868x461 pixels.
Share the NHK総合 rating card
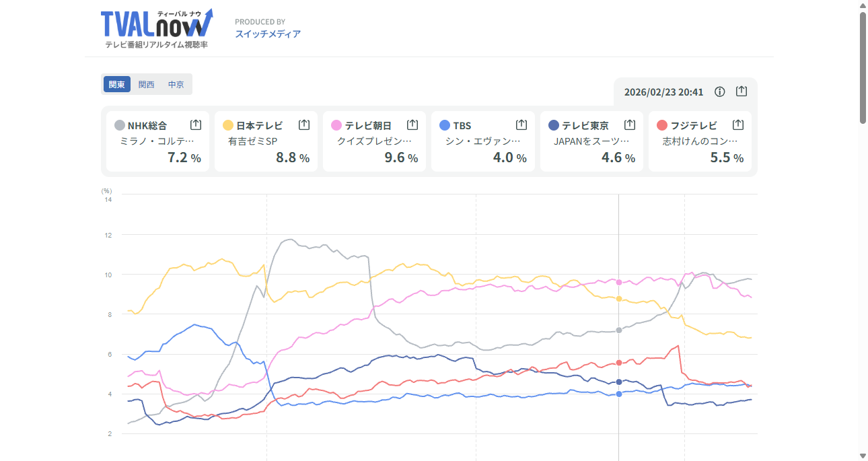pyautogui.click(x=196, y=125)
